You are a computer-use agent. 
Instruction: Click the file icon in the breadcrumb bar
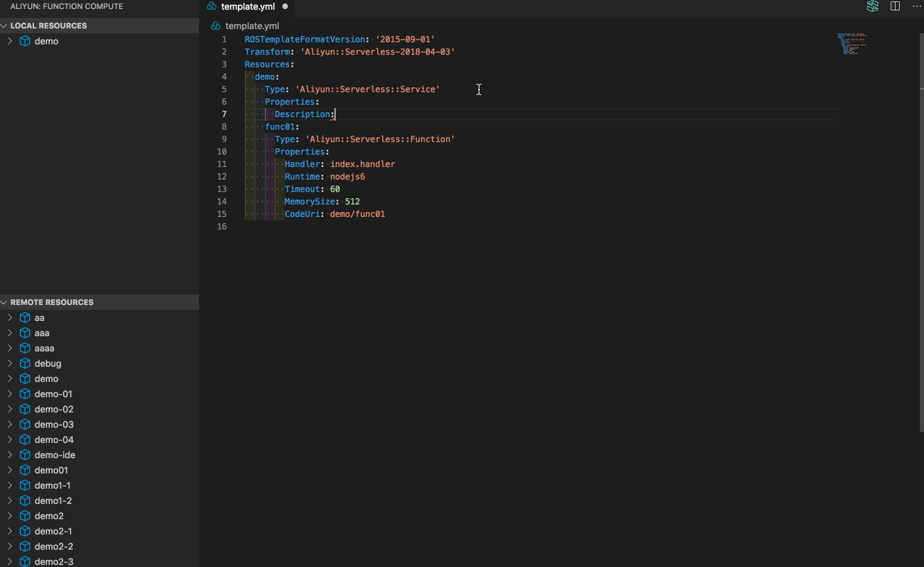216,26
